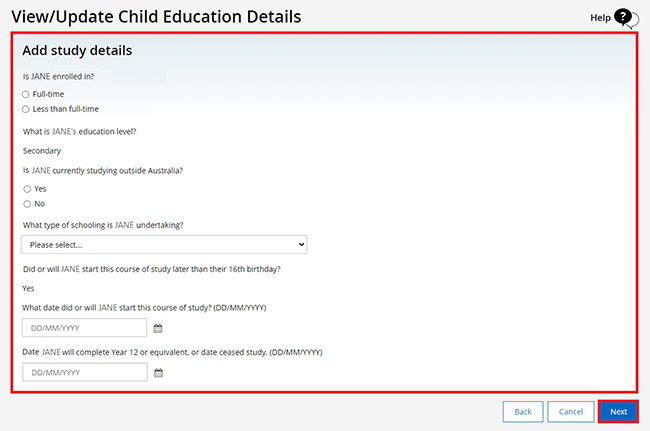Select the Full-time enrolment radio button
Viewport: 650px width, 431px height.
[26, 94]
